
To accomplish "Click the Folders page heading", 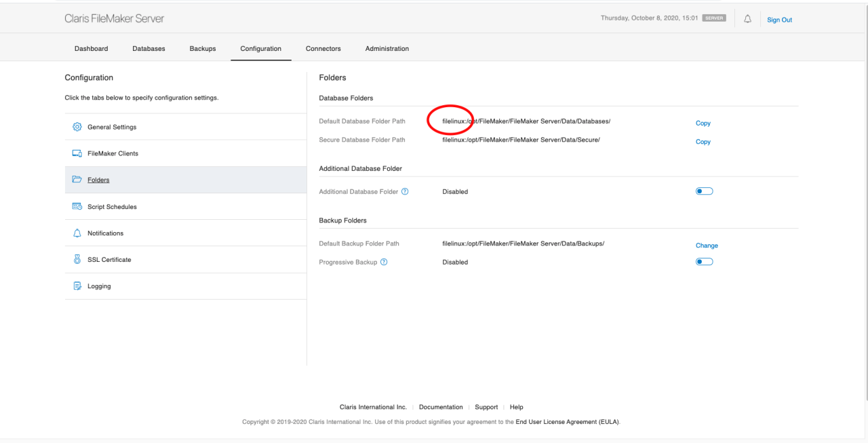I will pyautogui.click(x=332, y=77).
